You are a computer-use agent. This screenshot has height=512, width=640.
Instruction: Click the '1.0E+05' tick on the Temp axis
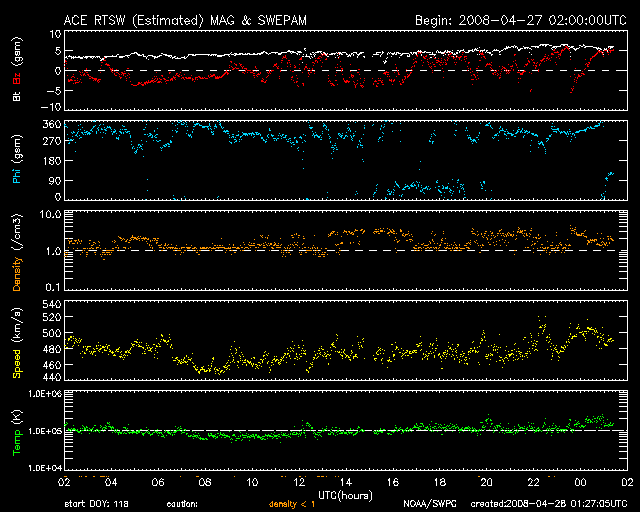(45, 431)
